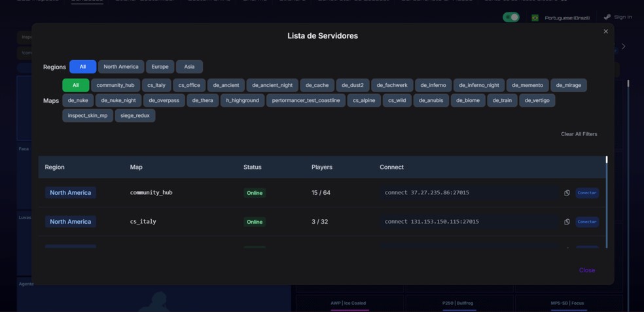
Task: Choose the de_ancient map filter
Action: [226, 86]
